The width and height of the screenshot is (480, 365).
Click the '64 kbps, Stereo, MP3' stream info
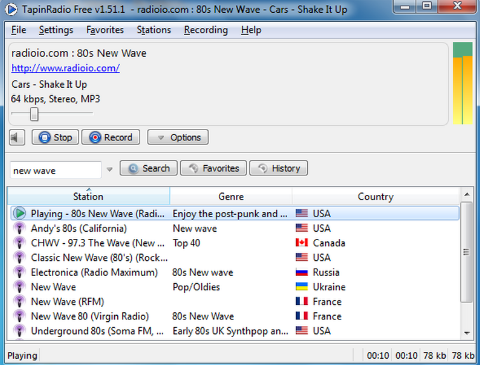55,99
